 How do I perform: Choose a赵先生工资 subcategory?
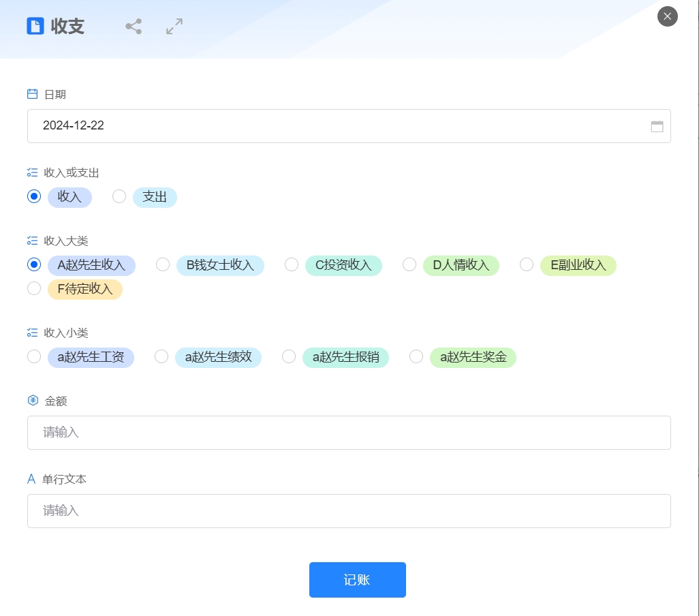(x=34, y=356)
